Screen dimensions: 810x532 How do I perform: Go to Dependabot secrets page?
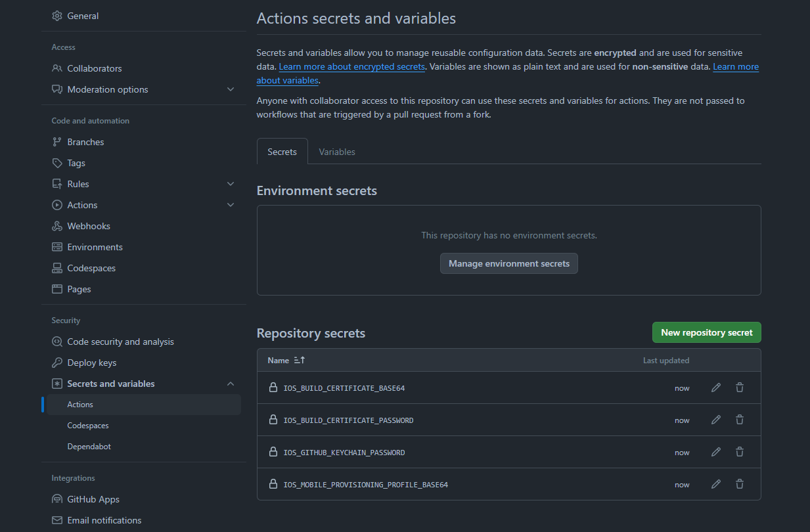89,447
